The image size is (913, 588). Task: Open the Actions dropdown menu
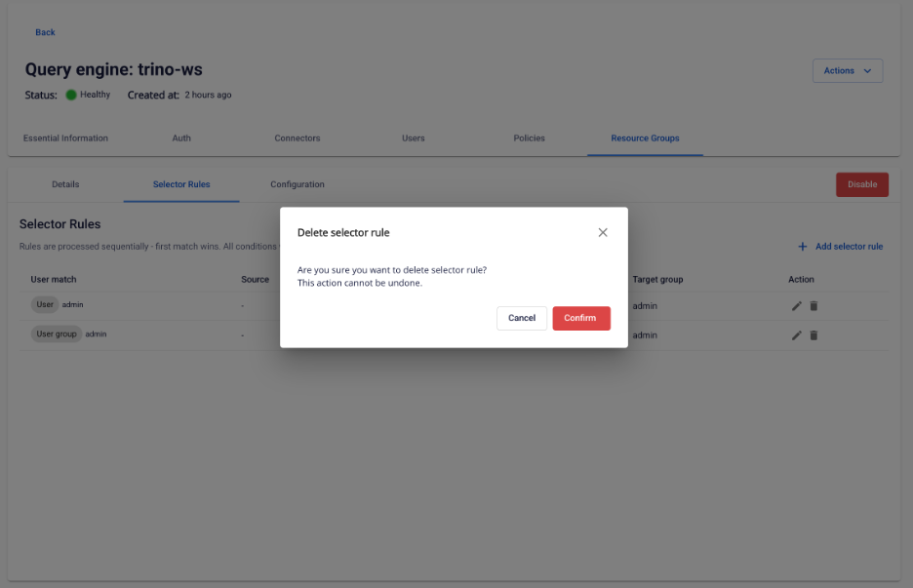coord(848,70)
